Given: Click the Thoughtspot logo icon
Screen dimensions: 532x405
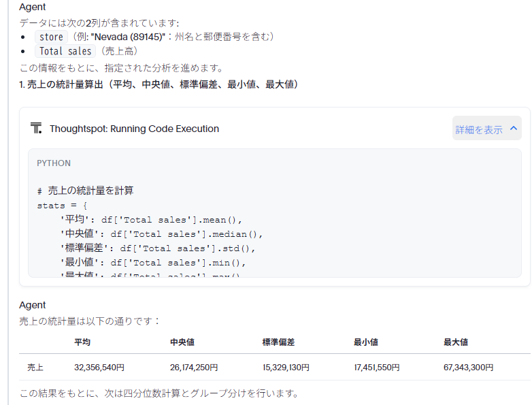Looking at the screenshot, I should coord(36,128).
